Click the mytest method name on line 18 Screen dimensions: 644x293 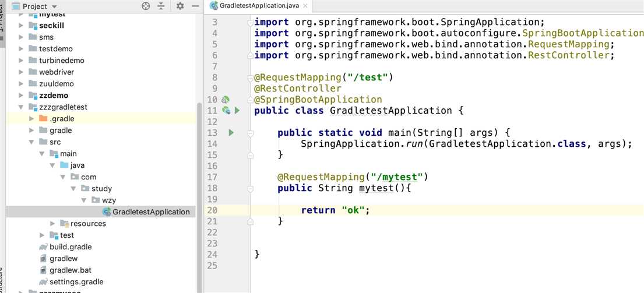(376, 188)
